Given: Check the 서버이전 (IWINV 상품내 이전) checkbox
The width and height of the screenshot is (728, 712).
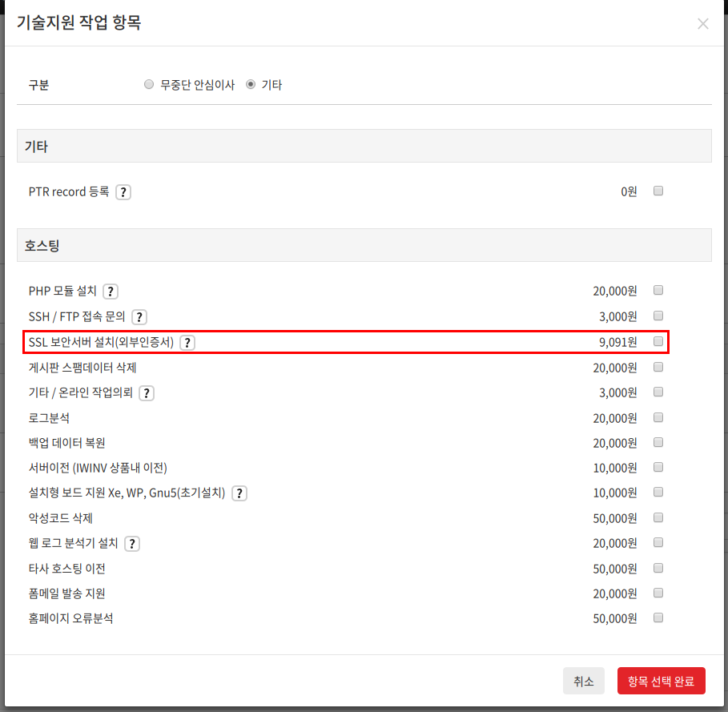Looking at the screenshot, I should click(658, 467).
